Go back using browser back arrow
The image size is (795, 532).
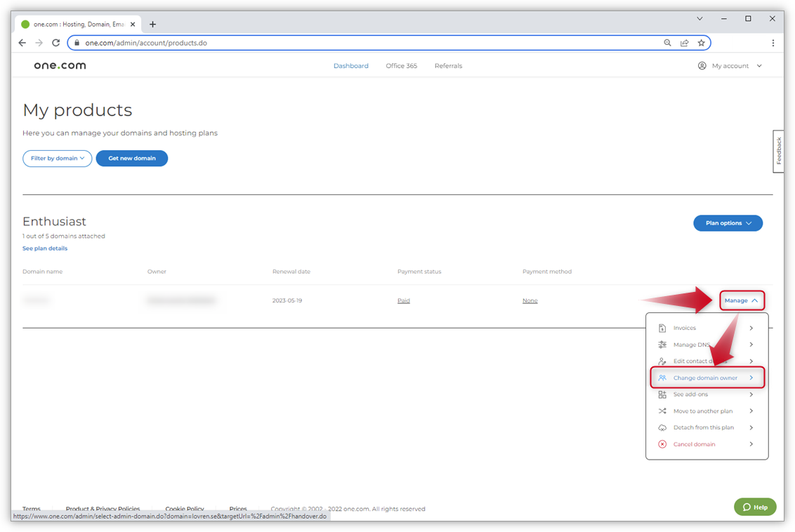coord(22,43)
